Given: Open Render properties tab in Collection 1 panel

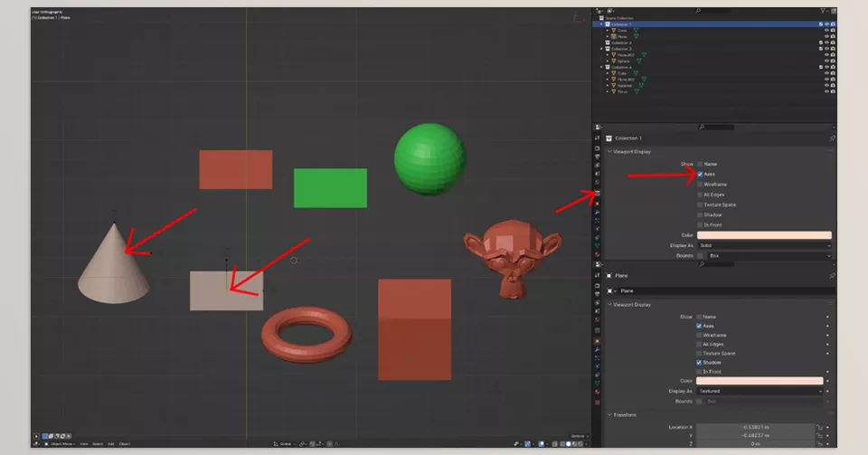Looking at the screenshot, I should [597, 148].
